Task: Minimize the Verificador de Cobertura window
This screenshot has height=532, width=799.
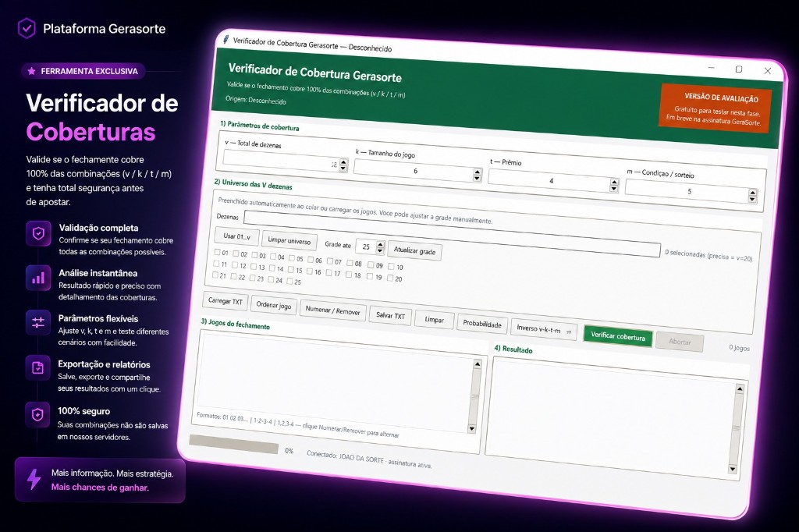Action: coord(712,67)
